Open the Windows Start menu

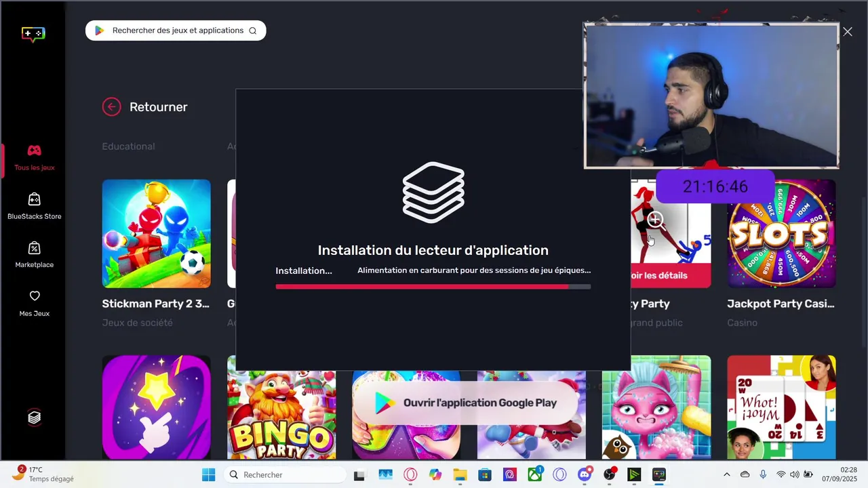point(208,474)
